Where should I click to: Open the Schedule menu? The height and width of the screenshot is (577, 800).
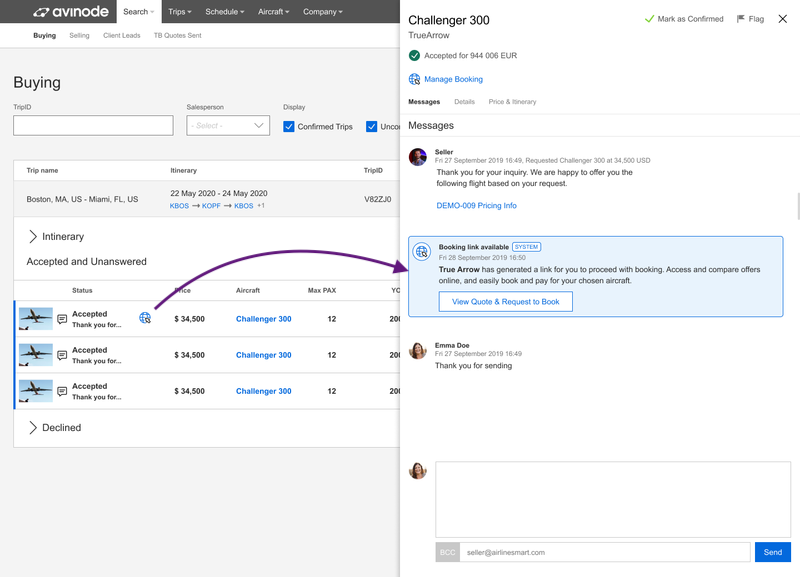(224, 12)
